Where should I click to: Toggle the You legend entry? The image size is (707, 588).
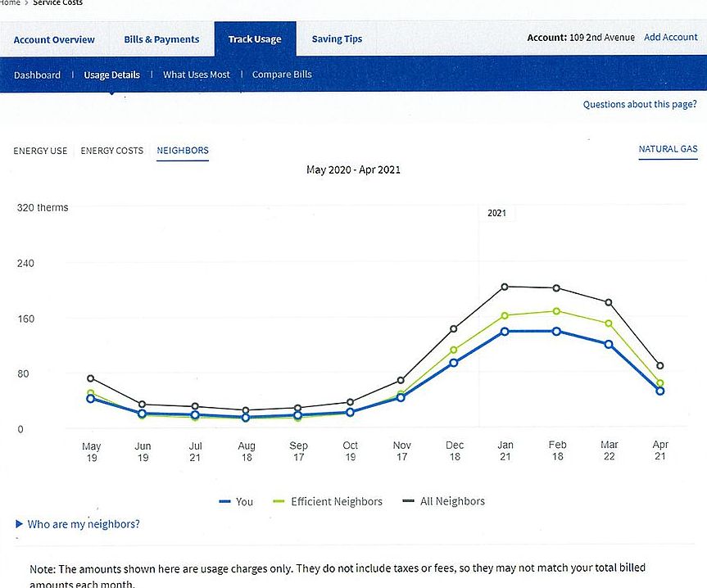click(236, 501)
